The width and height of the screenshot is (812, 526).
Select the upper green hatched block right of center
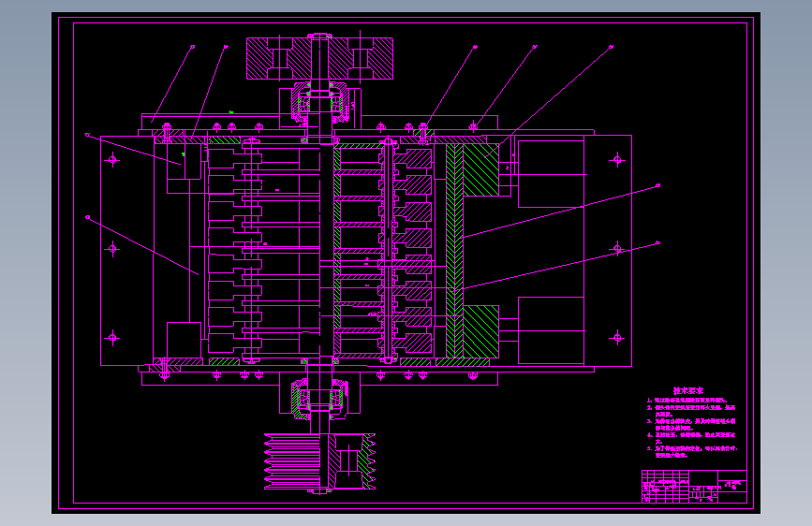pyautogui.click(x=480, y=169)
